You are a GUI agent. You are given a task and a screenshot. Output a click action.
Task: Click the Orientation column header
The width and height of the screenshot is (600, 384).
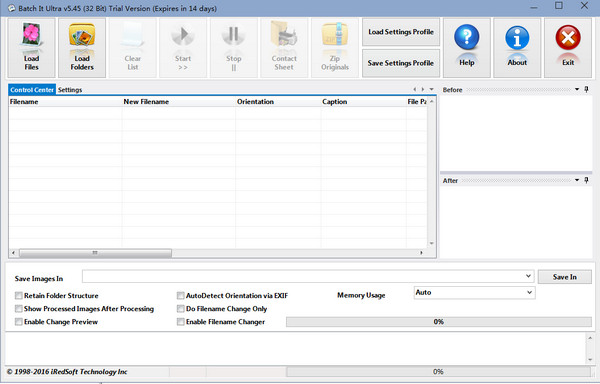(x=278, y=102)
